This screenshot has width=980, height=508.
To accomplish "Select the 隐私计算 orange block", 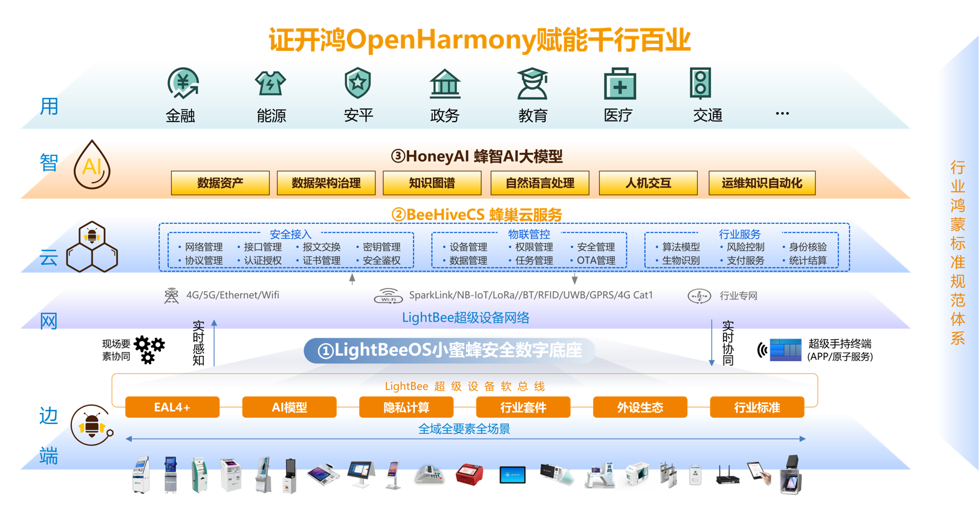I will point(406,407).
